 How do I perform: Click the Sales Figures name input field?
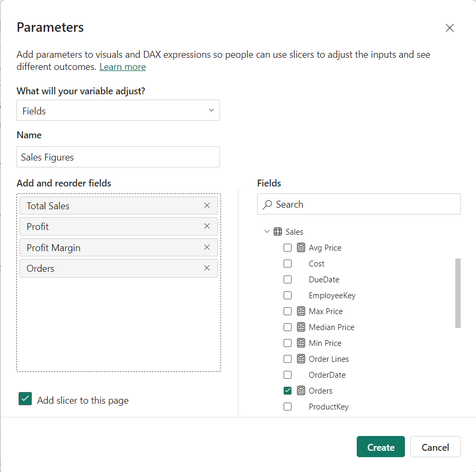click(118, 157)
